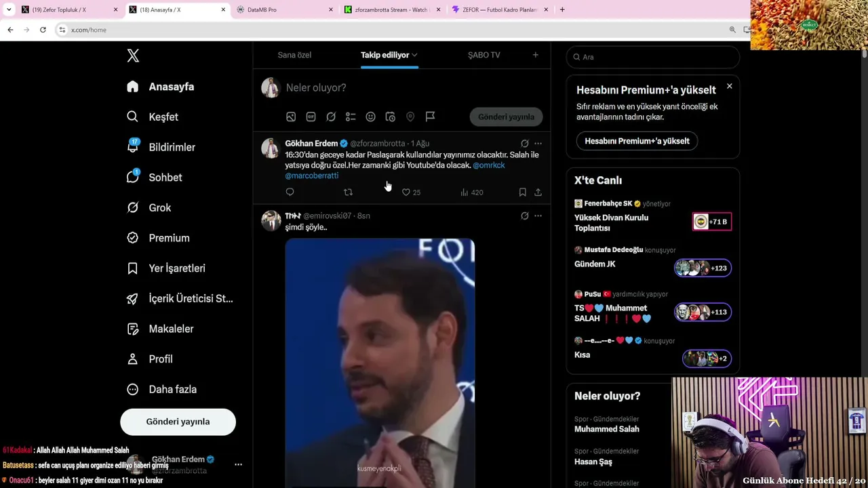Click the large Gönderi yayınla sidebar button
The image size is (868, 488).
click(x=178, y=422)
